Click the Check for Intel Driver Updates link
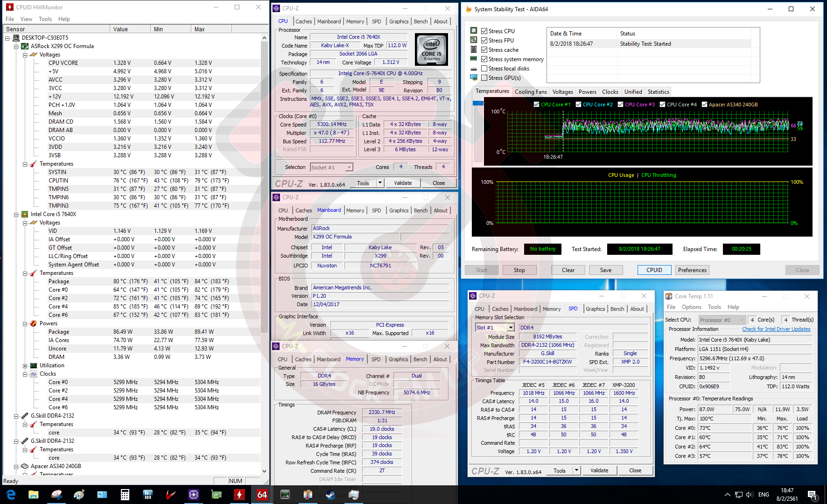Image resolution: width=827 pixels, height=504 pixels. (776, 329)
